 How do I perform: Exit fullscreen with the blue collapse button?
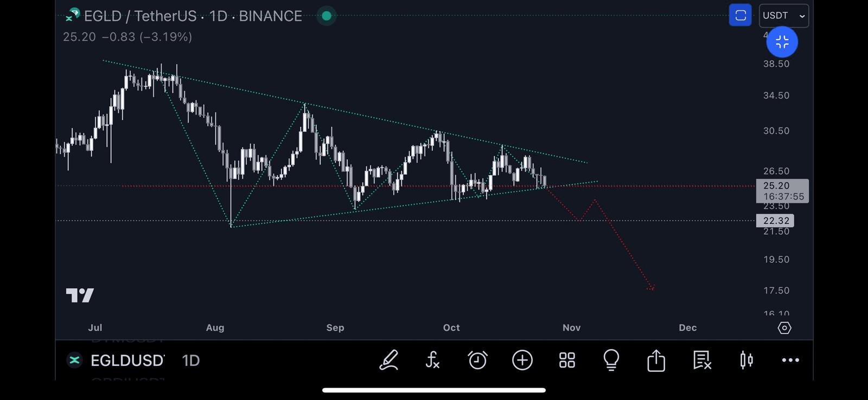click(782, 42)
